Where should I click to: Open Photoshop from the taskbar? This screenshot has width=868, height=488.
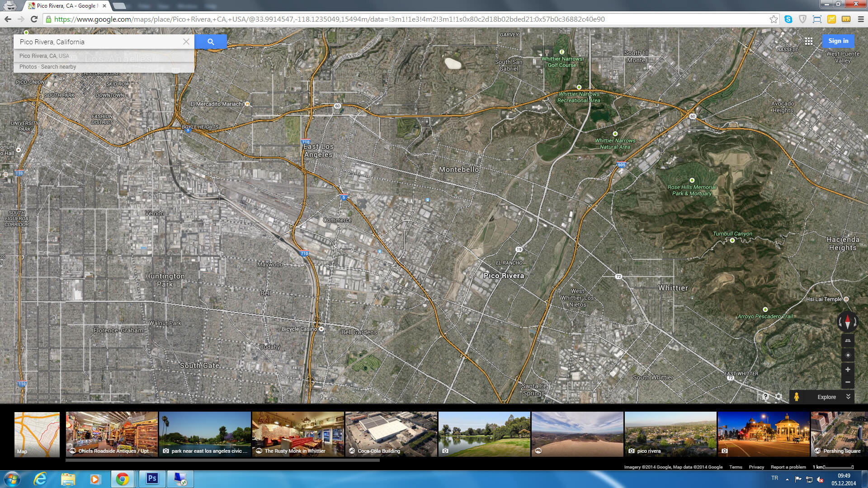coord(152,479)
